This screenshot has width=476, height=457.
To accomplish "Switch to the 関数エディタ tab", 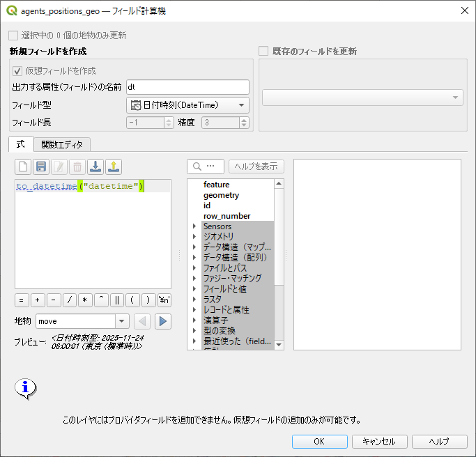I will click(x=62, y=144).
